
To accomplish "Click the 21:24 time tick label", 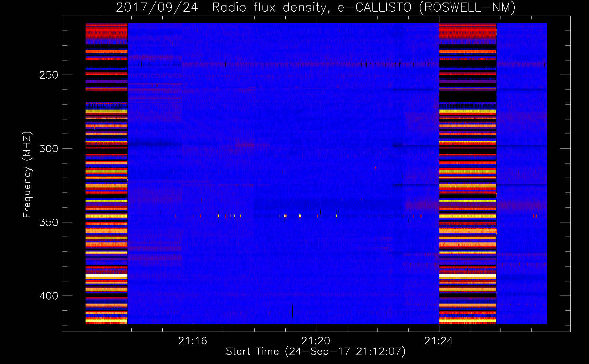I will 439,341.
